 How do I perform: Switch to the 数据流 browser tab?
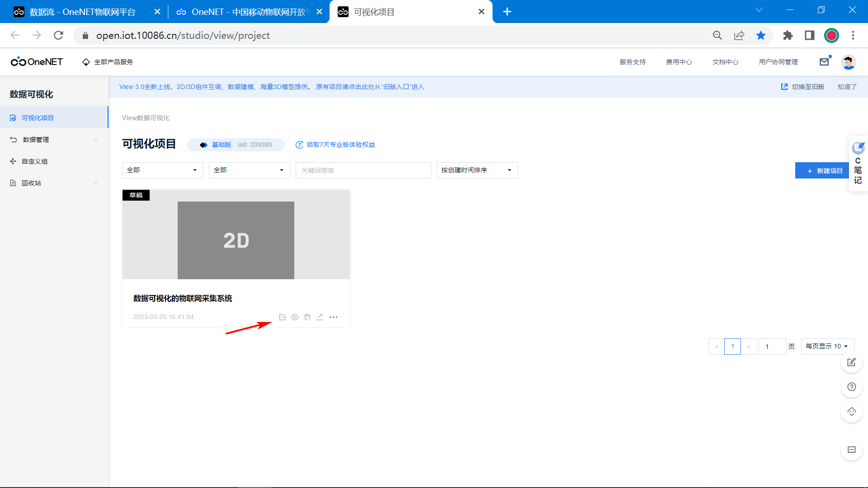pos(81,12)
